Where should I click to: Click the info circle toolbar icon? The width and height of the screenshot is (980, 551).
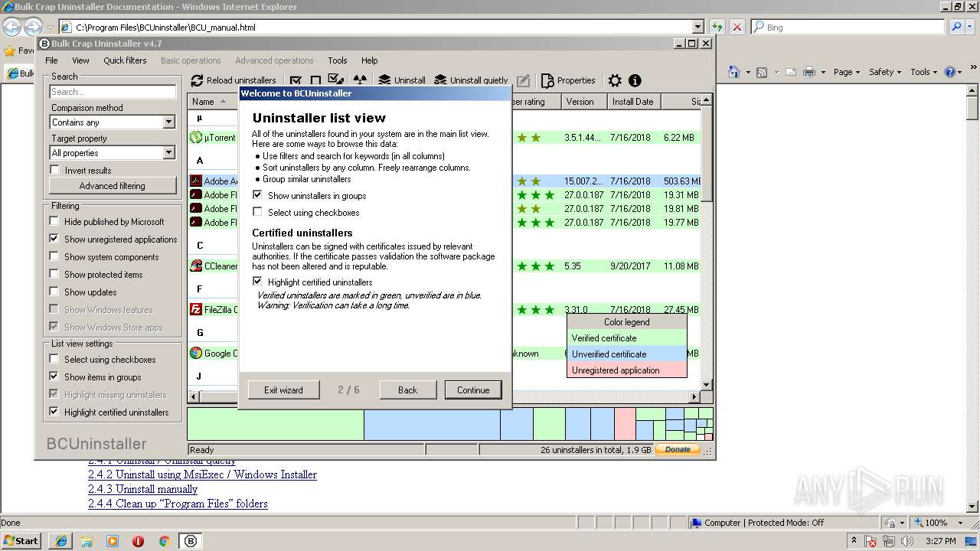(x=635, y=80)
